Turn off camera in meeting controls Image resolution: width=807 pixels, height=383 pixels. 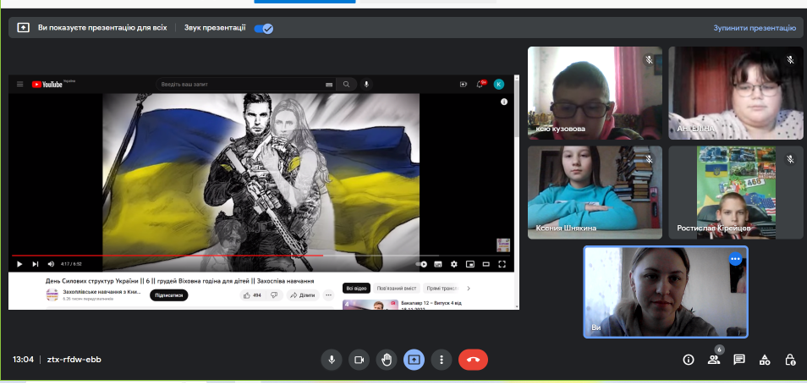359,360
